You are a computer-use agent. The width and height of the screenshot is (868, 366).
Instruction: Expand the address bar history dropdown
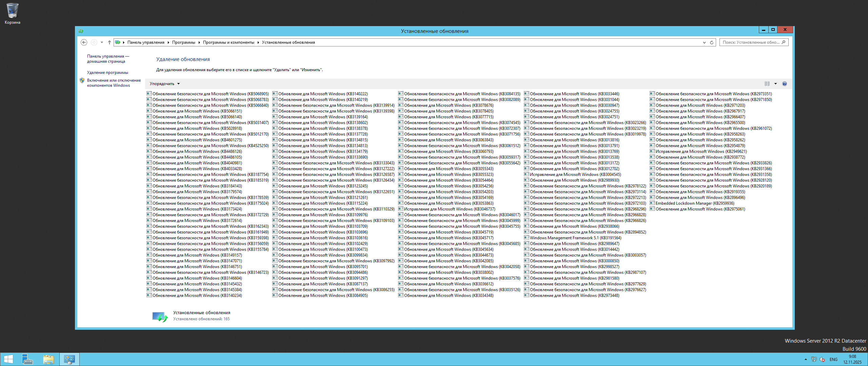(x=704, y=42)
